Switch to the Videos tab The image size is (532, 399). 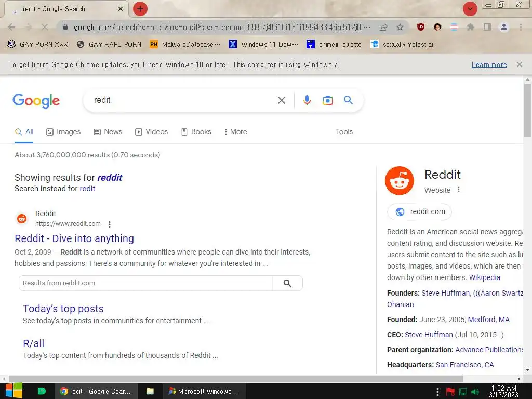click(x=151, y=131)
